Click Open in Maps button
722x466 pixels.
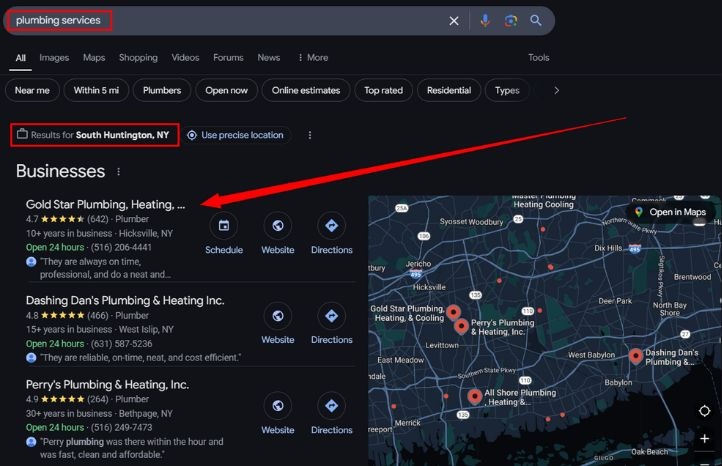point(670,212)
